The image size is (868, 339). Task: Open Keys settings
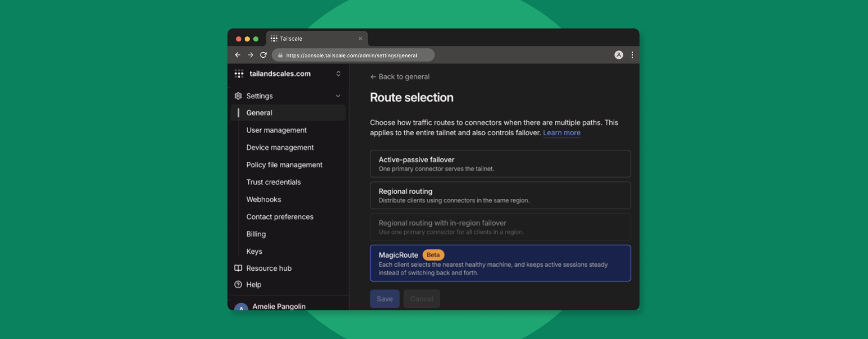(254, 251)
